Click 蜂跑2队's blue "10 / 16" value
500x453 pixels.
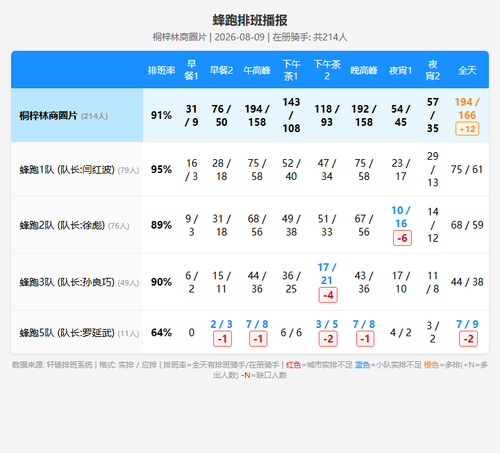(401, 217)
